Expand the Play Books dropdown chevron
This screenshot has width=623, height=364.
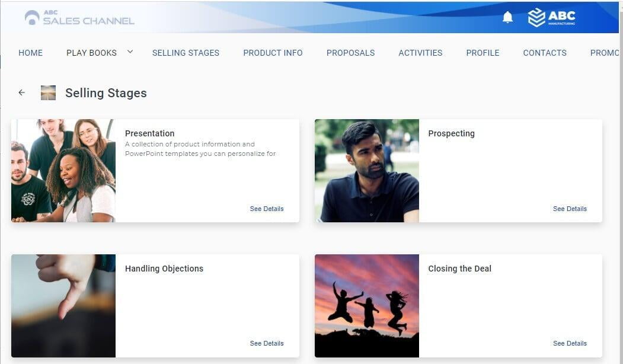click(130, 52)
